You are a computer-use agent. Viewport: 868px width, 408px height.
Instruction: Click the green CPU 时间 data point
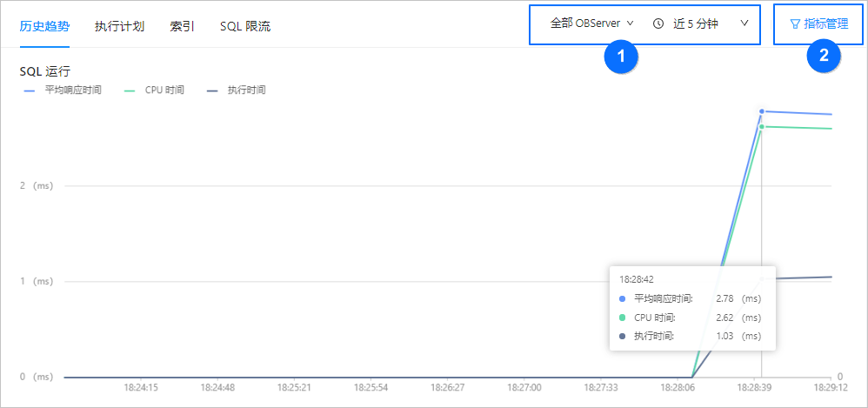(x=762, y=127)
